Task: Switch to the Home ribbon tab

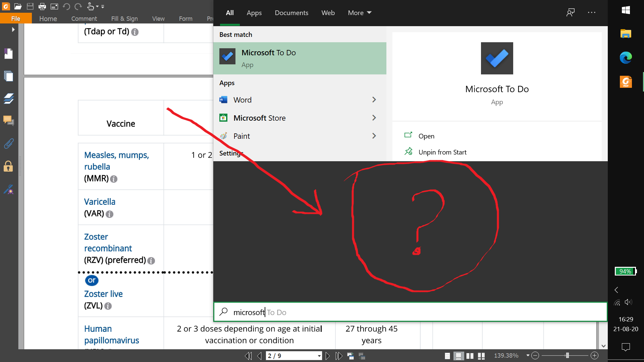Action: tap(48, 18)
